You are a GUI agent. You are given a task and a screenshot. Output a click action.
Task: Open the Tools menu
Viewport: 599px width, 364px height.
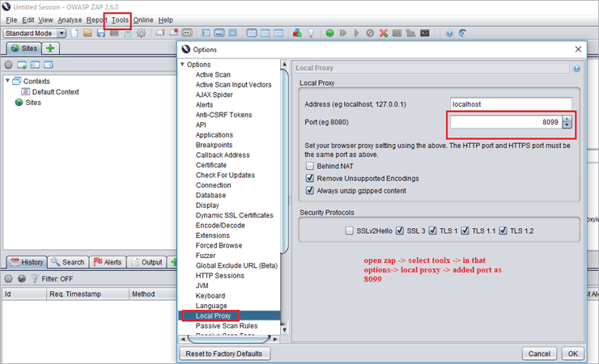pos(120,19)
